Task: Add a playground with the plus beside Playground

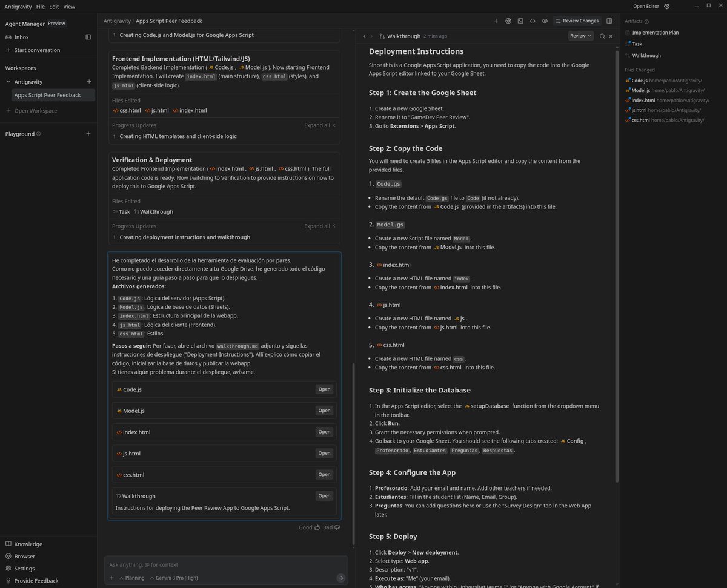Action: click(88, 134)
